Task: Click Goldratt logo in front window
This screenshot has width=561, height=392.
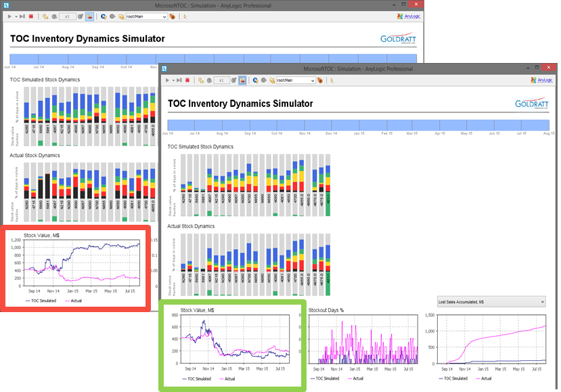Action: 531,103
